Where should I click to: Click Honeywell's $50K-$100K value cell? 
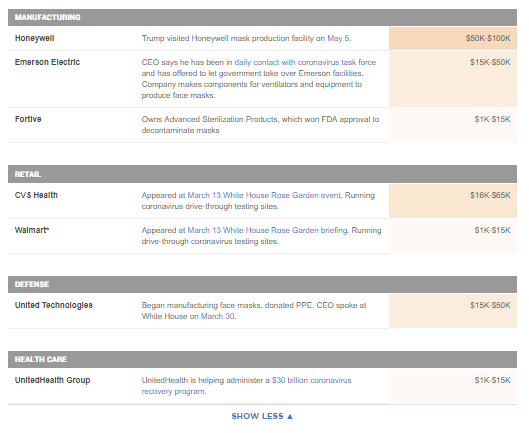tap(453, 38)
